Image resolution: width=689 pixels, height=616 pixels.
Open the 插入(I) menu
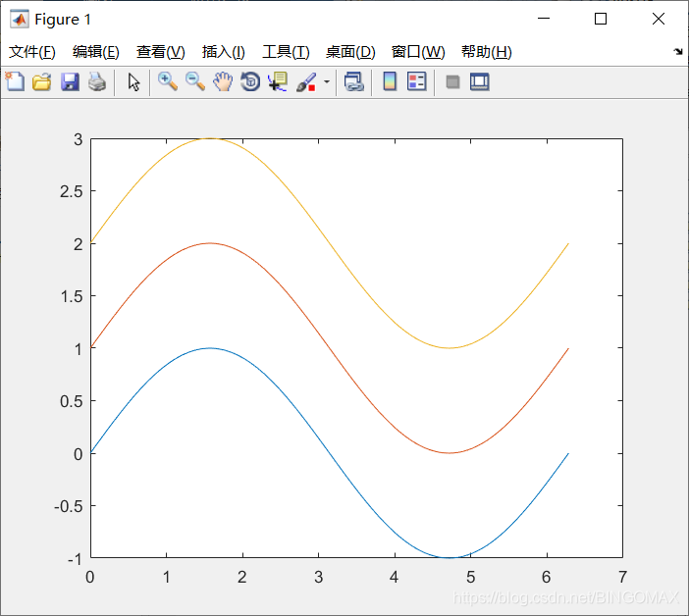[223, 52]
